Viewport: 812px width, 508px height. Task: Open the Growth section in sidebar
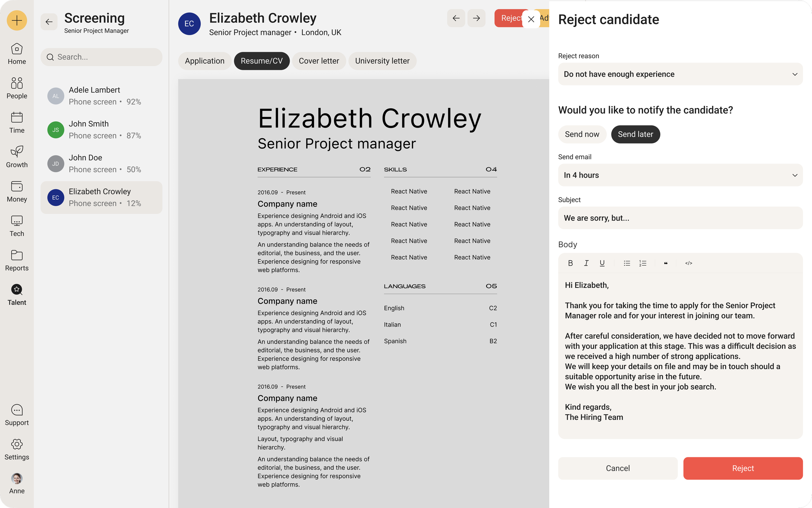(17, 157)
